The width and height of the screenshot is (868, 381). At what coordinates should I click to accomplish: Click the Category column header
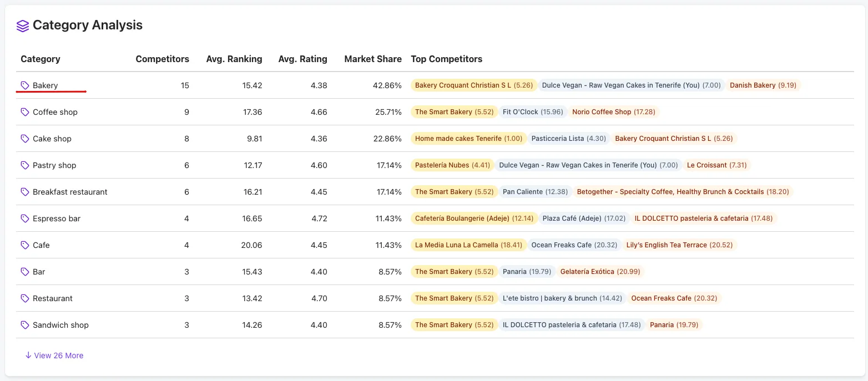(41, 59)
